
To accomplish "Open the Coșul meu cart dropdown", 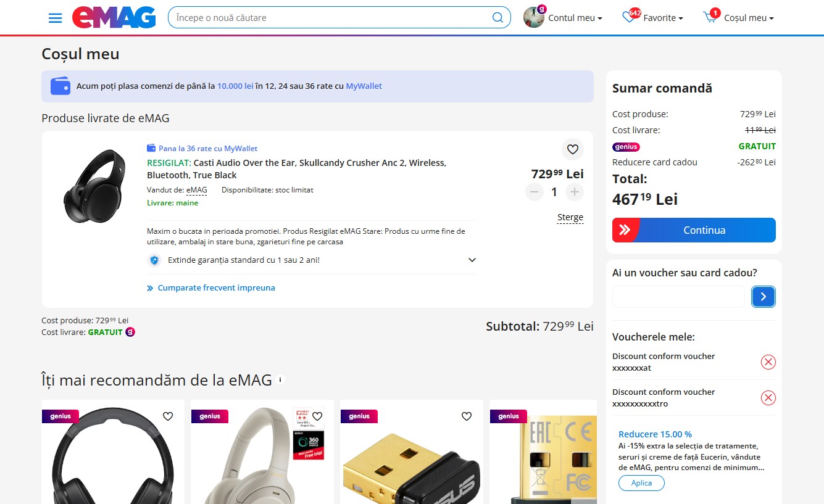I will 739,18.
